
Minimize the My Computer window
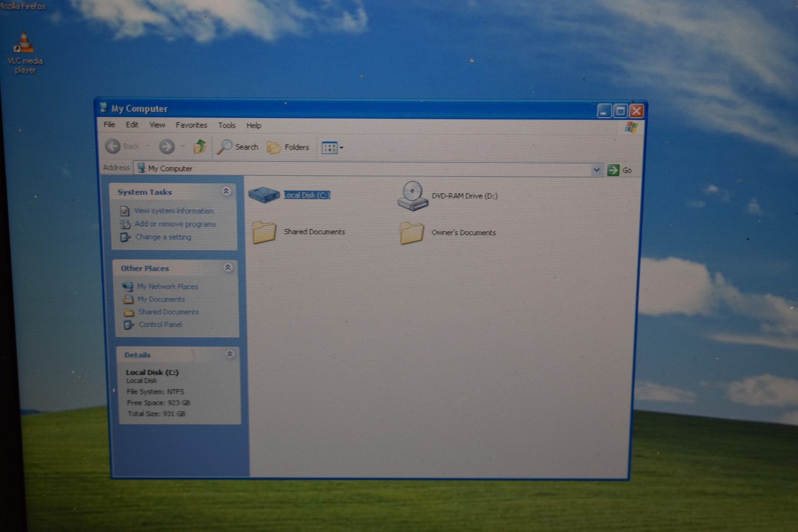click(x=604, y=111)
